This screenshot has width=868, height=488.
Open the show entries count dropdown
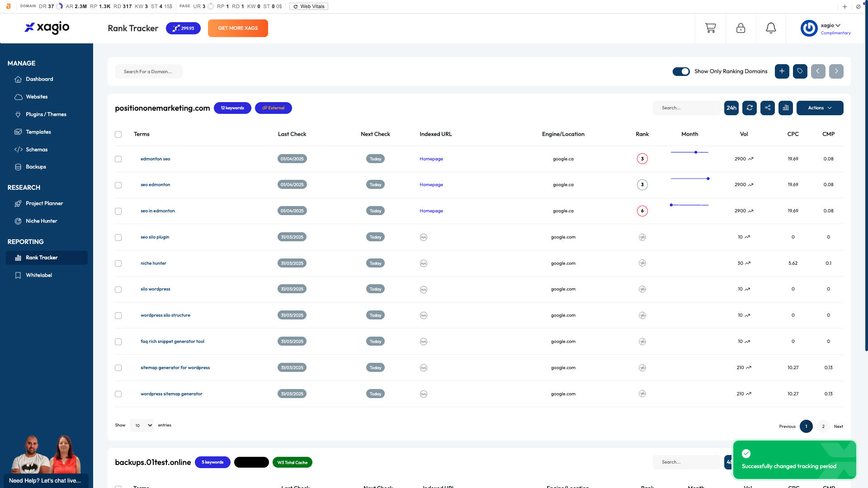point(142,425)
